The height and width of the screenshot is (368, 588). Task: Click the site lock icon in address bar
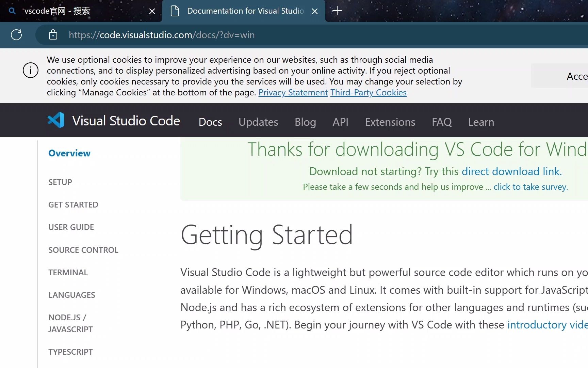53,35
